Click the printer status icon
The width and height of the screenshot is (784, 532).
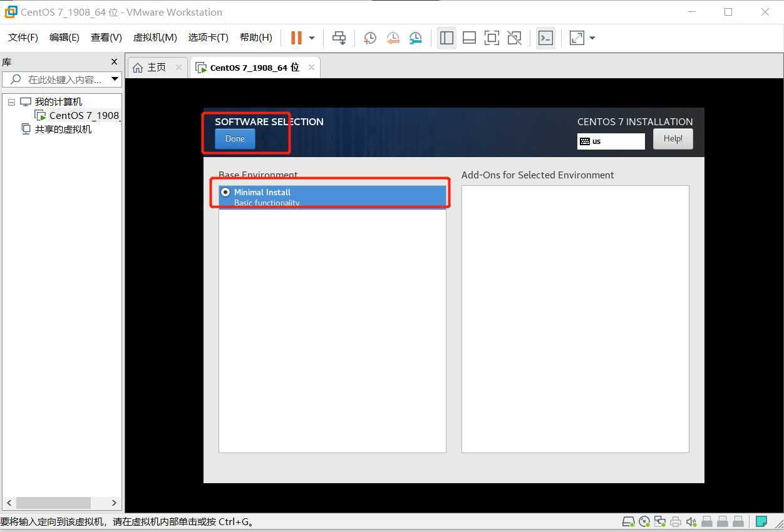676,521
